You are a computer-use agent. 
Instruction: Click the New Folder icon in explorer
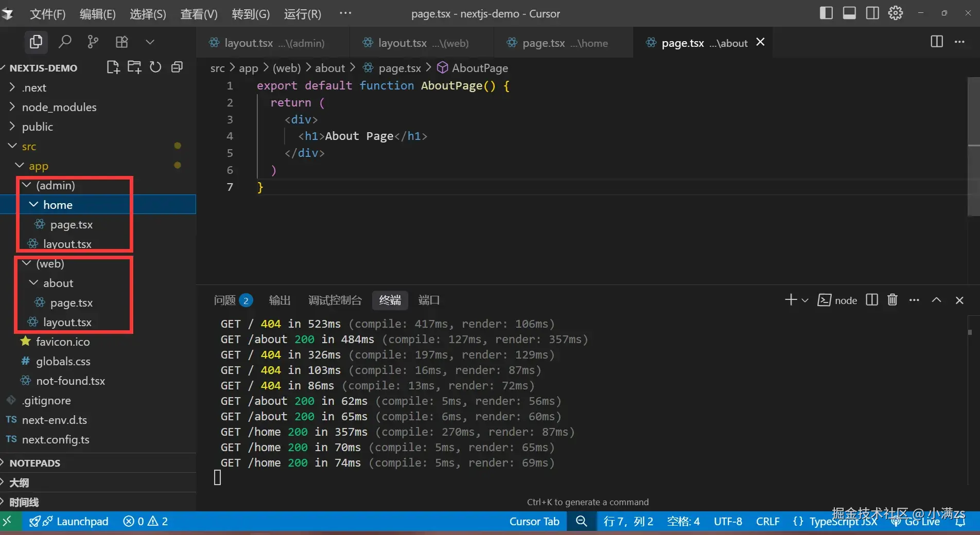[134, 67]
